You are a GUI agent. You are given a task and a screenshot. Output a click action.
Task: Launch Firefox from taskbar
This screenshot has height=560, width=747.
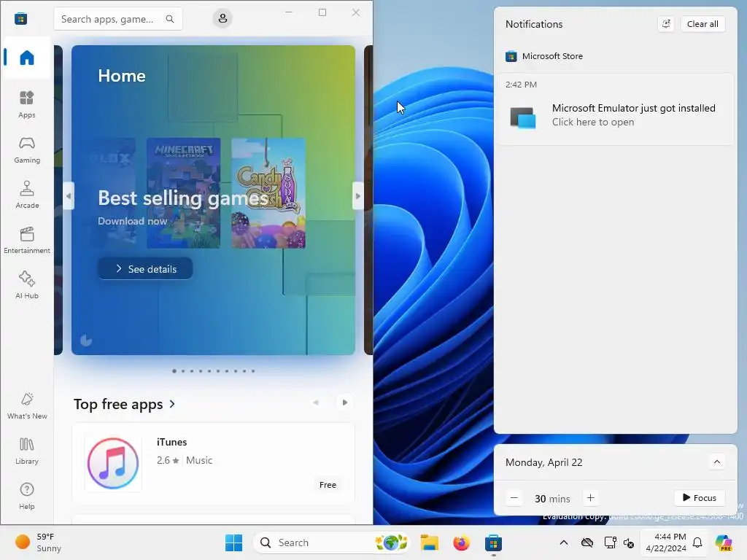click(461, 542)
